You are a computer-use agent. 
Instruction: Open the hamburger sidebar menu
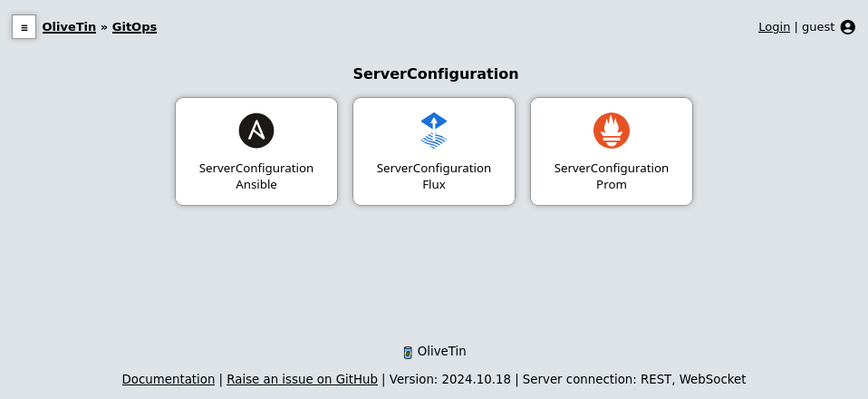pos(24,27)
